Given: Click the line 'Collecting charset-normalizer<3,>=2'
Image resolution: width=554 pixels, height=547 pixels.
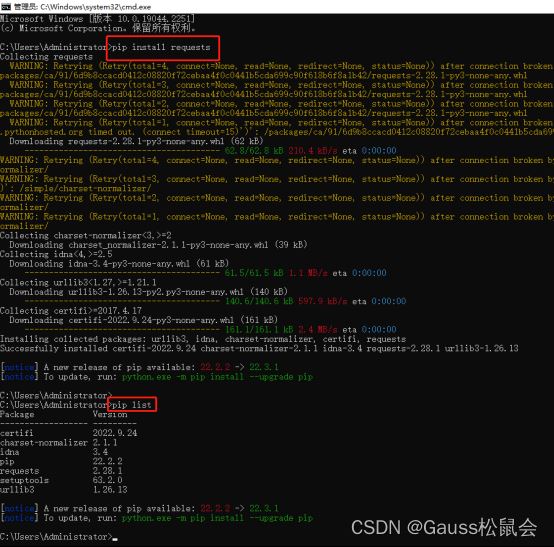Looking at the screenshot, I should [86, 235].
